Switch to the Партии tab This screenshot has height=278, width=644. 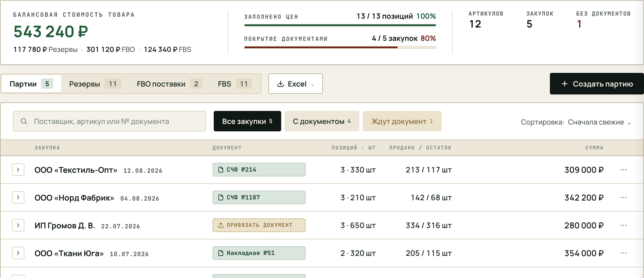point(31,84)
